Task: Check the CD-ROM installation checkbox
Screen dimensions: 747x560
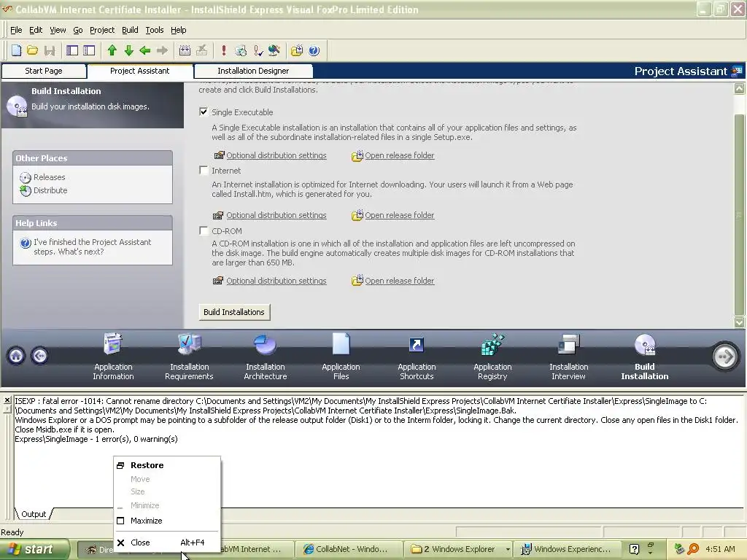Action: (204, 231)
